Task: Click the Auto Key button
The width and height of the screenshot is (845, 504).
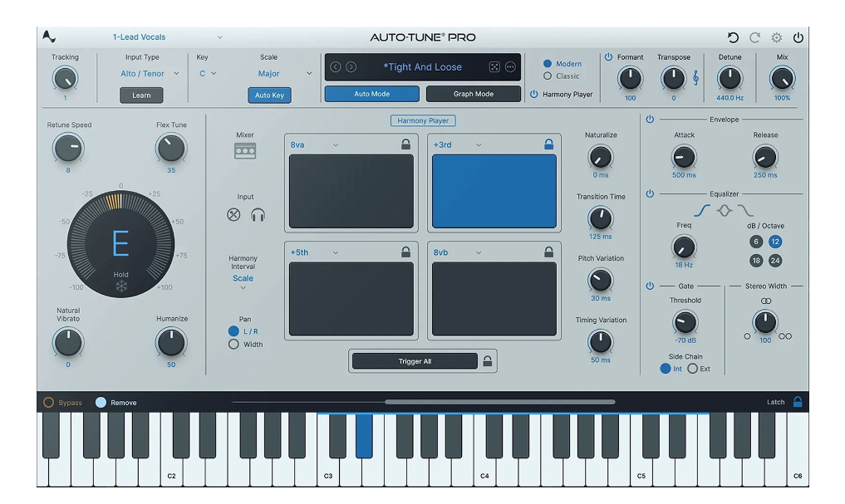Action: tap(269, 95)
